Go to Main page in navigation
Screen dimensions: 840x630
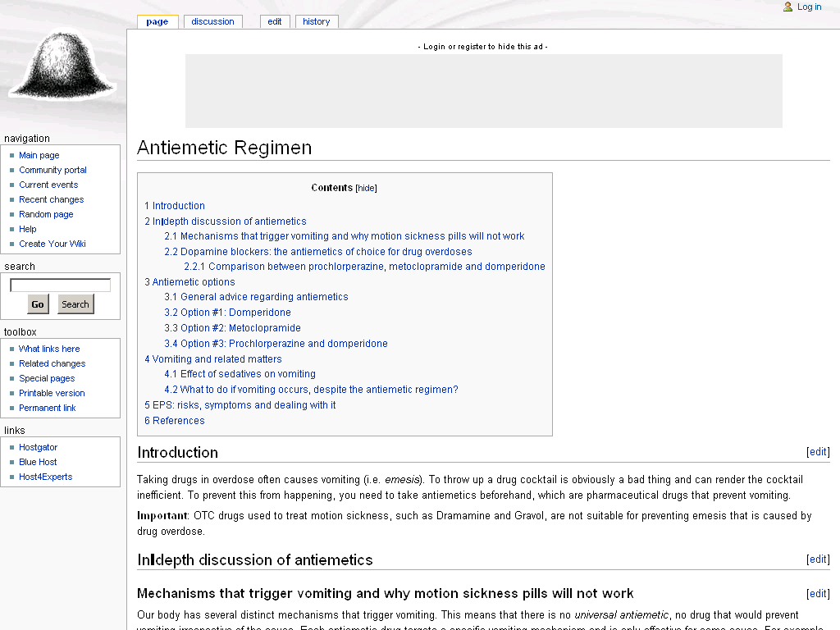point(39,155)
